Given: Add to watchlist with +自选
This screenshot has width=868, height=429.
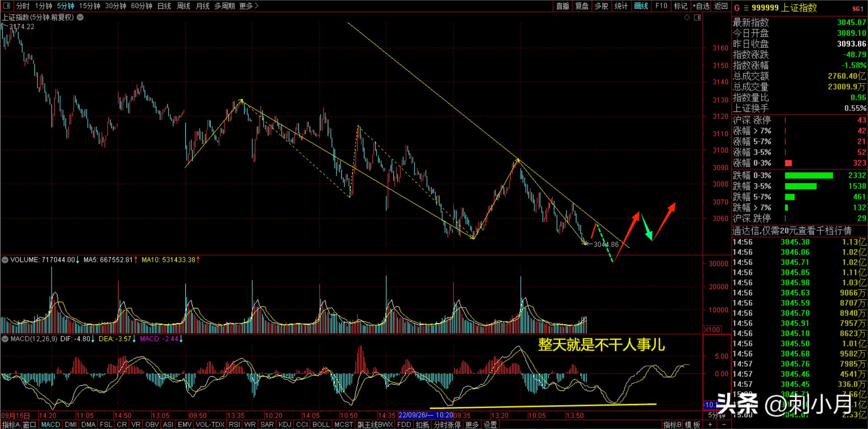Looking at the screenshot, I should coord(701,6).
